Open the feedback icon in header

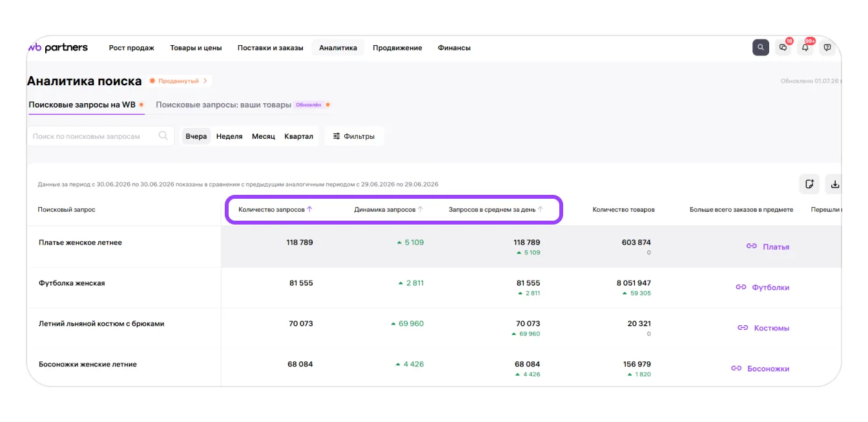click(x=827, y=48)
